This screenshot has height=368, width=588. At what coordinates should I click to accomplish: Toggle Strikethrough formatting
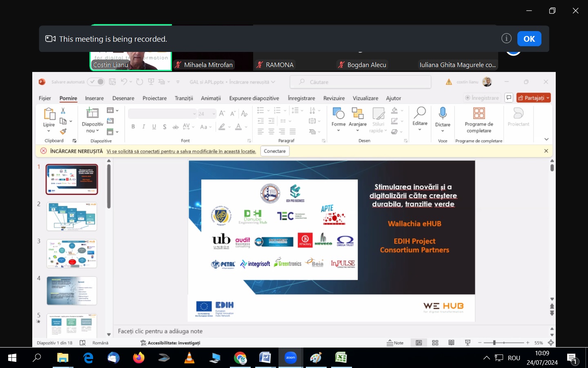[176, 127]
